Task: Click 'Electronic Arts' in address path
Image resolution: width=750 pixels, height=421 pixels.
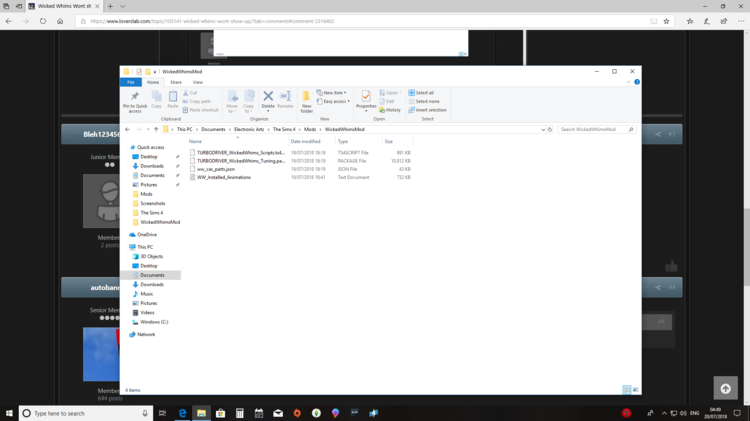Action: click(x=249, y=130)
